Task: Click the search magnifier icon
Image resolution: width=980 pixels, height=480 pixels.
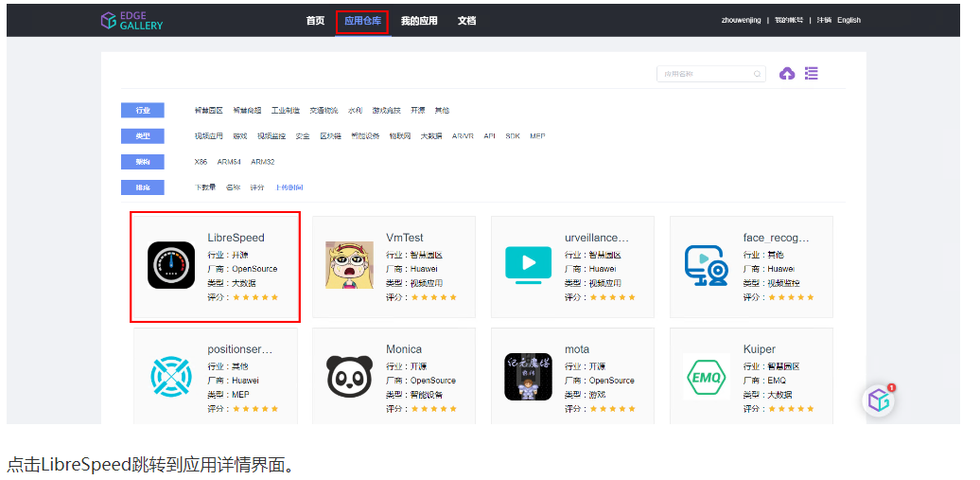Action: [757, 74]
